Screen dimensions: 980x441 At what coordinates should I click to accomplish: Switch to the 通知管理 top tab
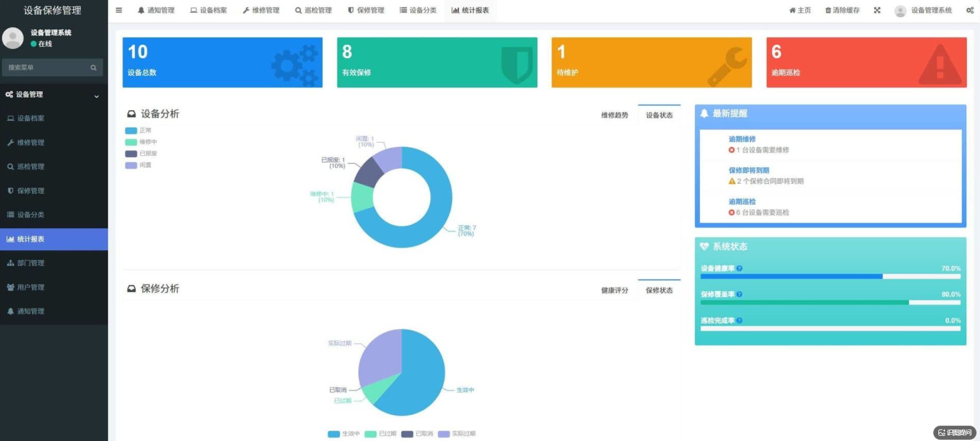click(156, 10)
